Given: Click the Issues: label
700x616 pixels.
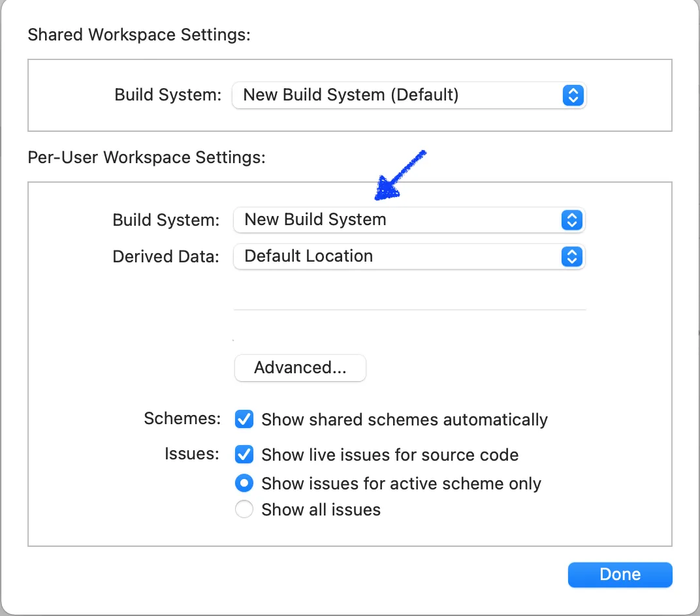Looking at the screenshot, I should 192,454.
